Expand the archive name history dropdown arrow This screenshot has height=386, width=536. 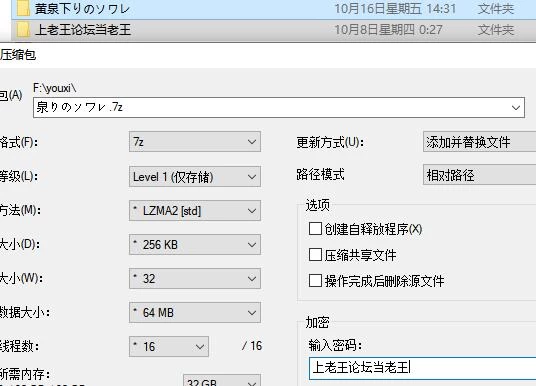[x=515, y=108]
